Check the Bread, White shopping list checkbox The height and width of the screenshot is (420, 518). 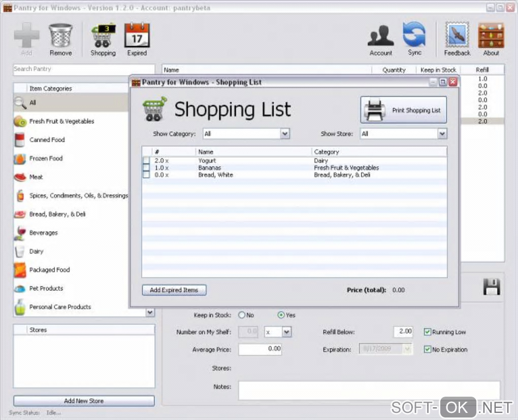coord(146,175)
